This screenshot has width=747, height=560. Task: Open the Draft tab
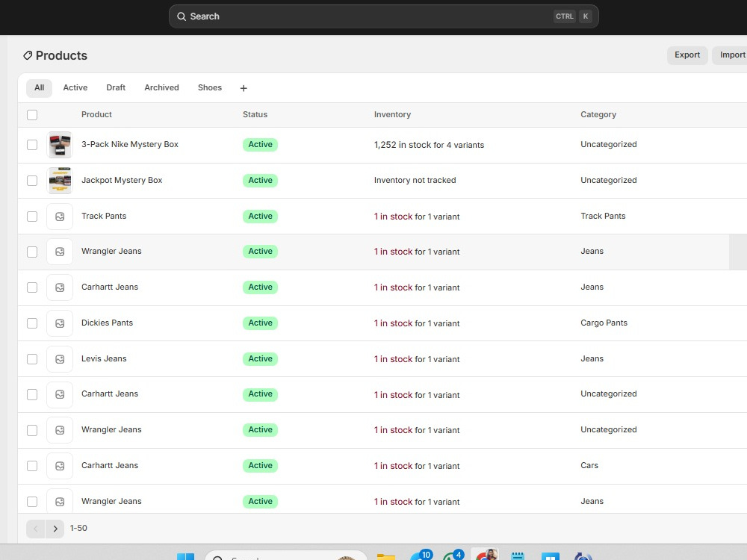pyautogui.click(x=116, y=87)
